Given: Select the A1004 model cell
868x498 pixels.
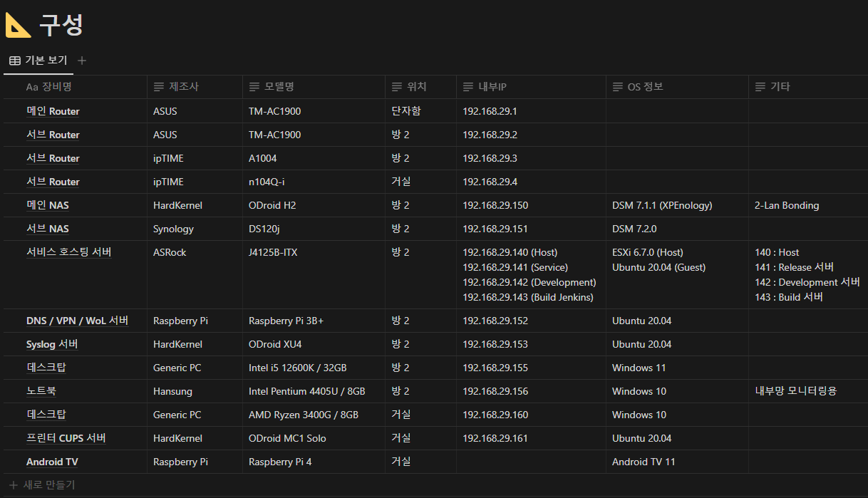Looking at the screenshot, I should [314, 157].
